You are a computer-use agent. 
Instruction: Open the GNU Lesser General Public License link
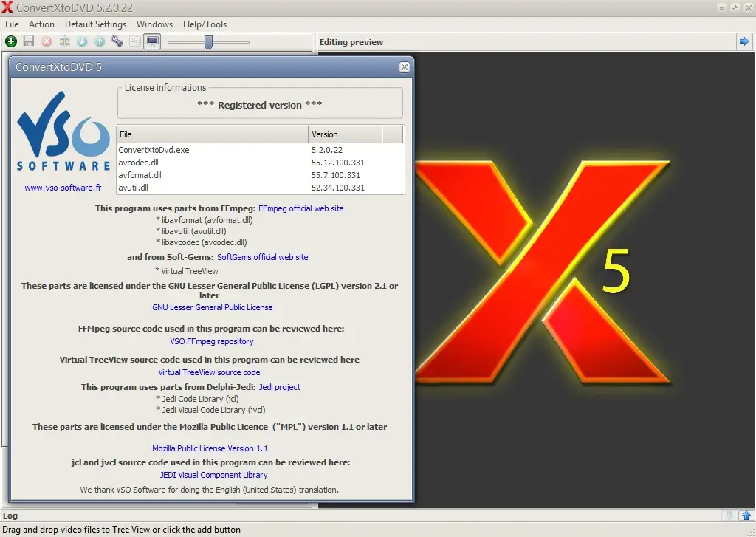coord(213,307)
